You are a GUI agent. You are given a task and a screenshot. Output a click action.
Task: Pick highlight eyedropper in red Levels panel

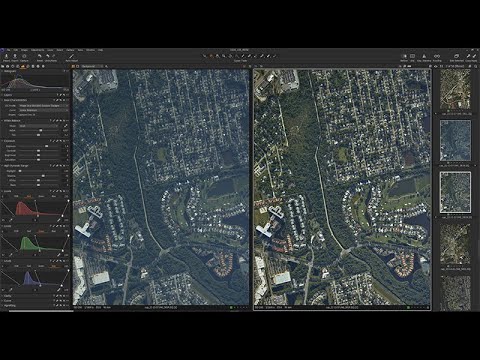[59, 220]
